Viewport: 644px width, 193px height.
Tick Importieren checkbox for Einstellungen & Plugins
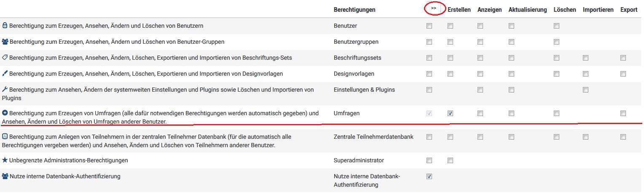(x=585, y=90)
